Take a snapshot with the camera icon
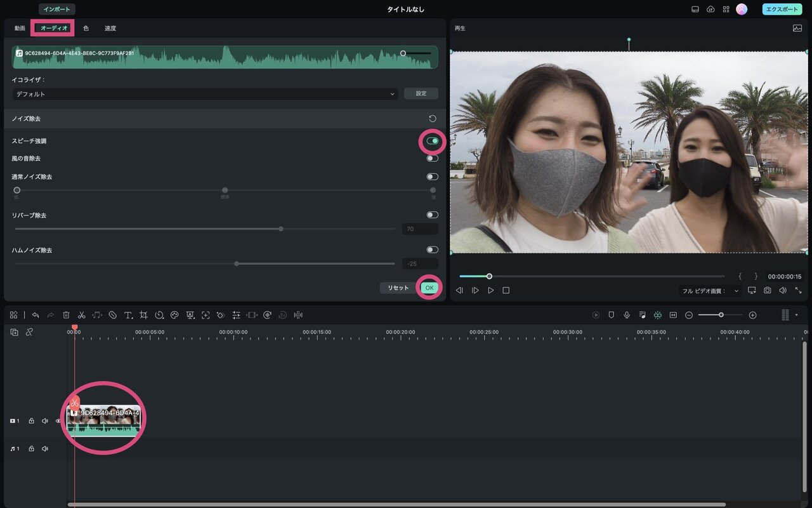Viewport: 812px width, 508px height. tap(768, 290)
